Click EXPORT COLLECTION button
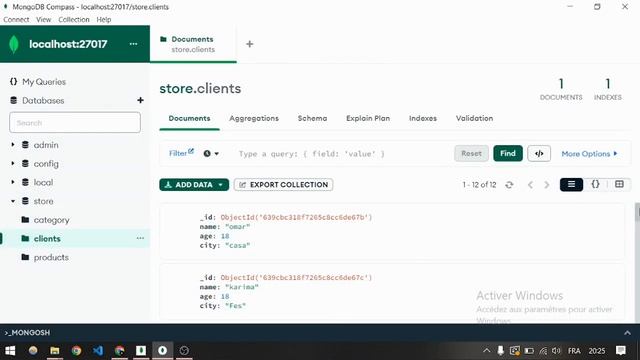The width and height of the screenshot is (640, 360). coord(283,185)
